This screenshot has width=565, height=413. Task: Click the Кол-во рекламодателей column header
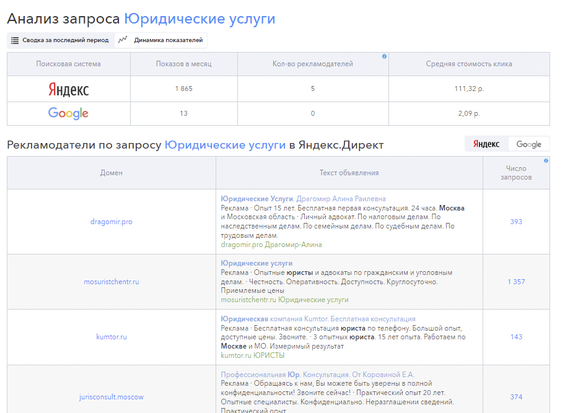313,64
